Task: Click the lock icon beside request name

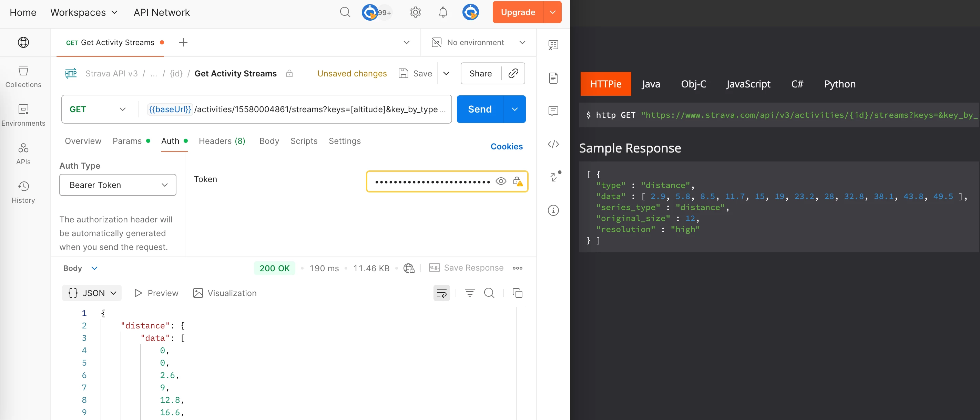Action: (289, 73)
